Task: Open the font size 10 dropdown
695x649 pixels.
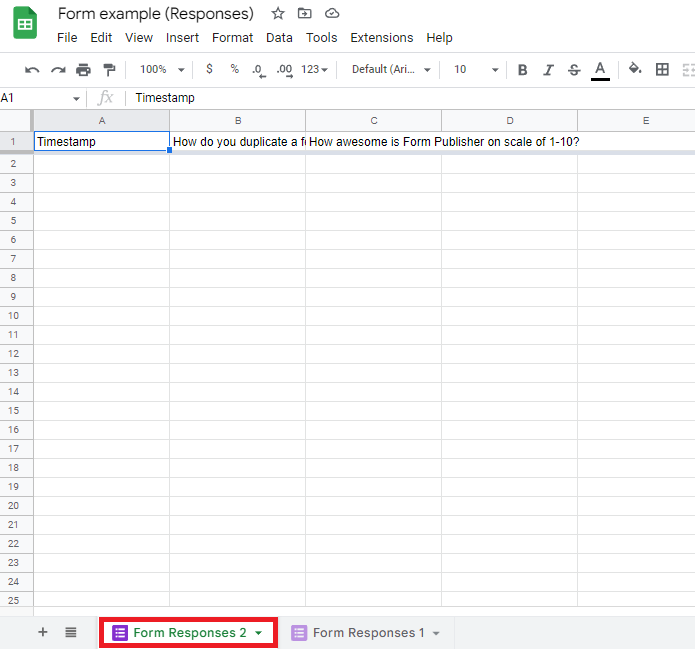Action: tap(476, 70)
